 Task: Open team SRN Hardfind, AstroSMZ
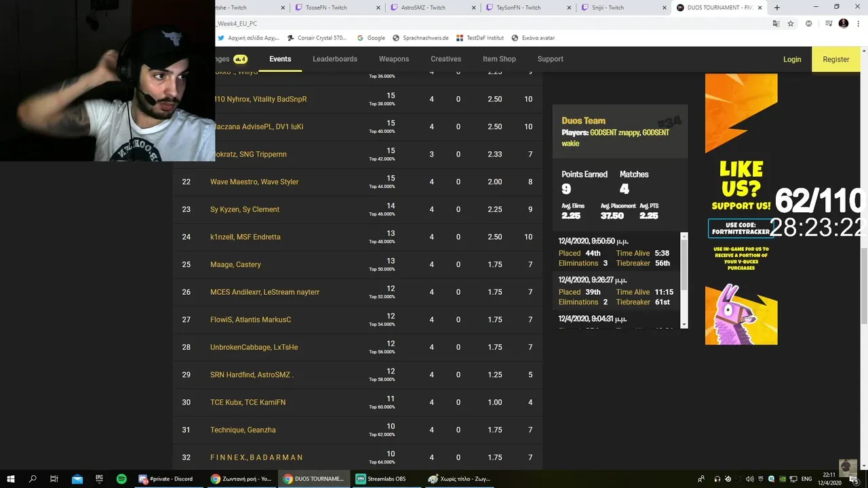pos(252,375)
